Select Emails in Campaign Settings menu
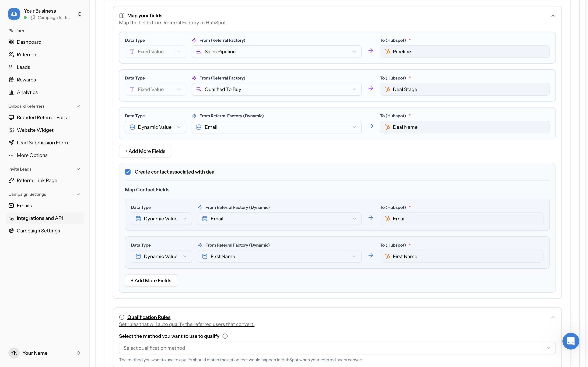588x367 pixels. 24,205
